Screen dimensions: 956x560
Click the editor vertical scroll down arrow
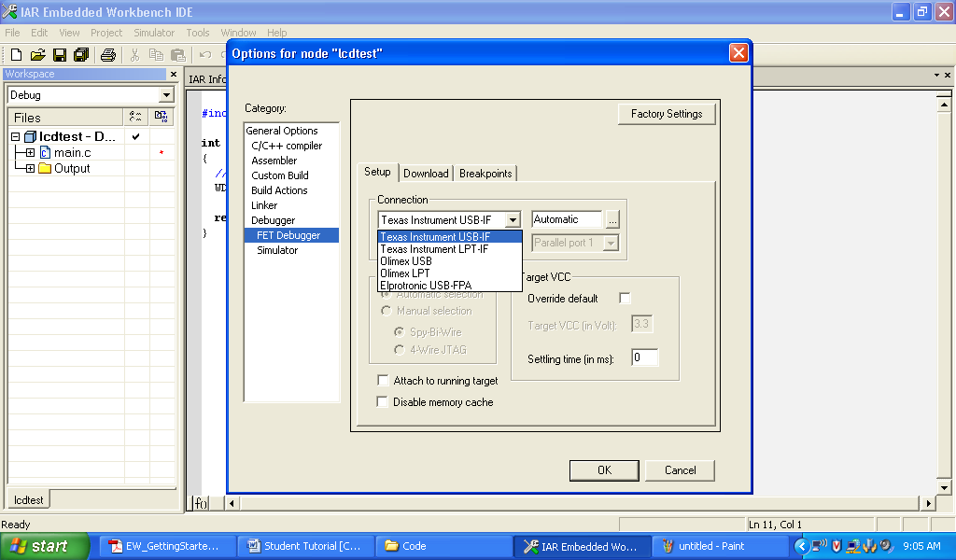pyautogui.click(x=944, y=487)
